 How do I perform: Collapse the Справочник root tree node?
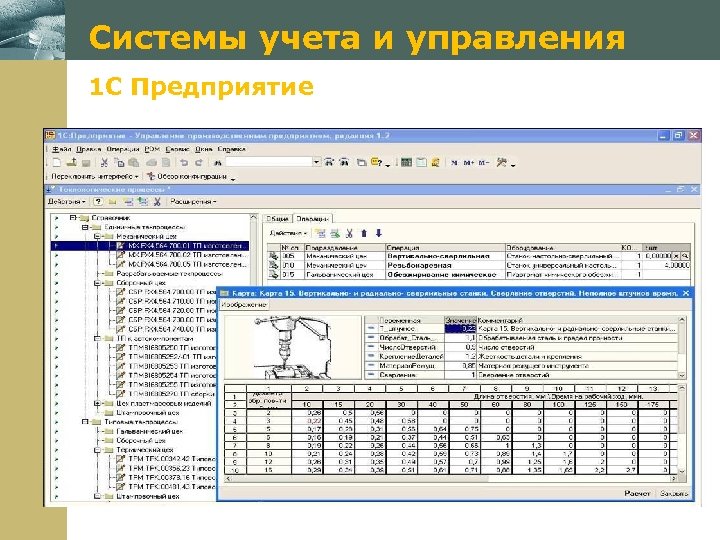[x=73, y=218]
